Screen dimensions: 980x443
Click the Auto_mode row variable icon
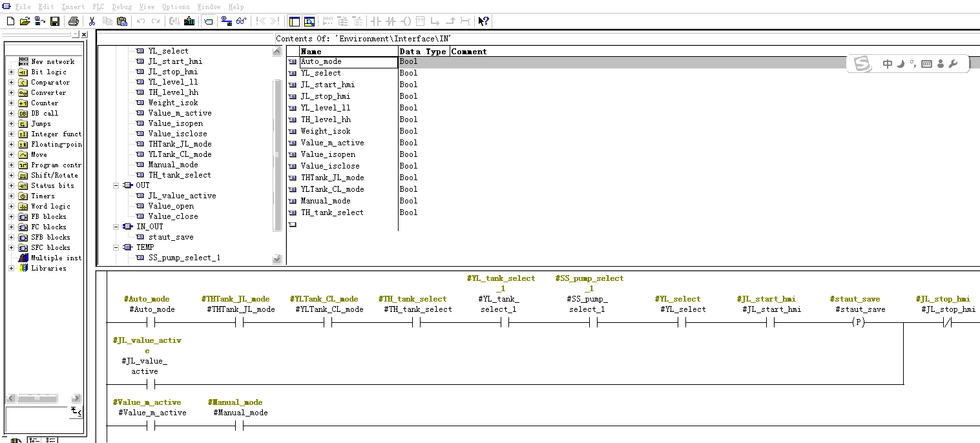[293, 62]
